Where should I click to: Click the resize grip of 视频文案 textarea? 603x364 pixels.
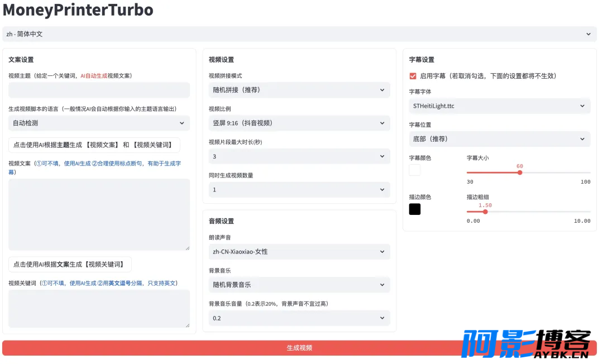point(187,248)
